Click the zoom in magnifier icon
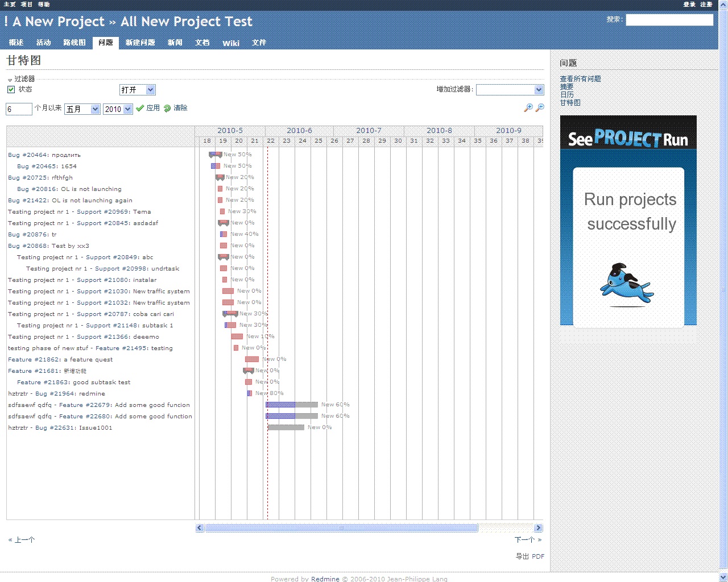Image resolution: width=728 pixels, height=582 pixels. click(528, 107)
